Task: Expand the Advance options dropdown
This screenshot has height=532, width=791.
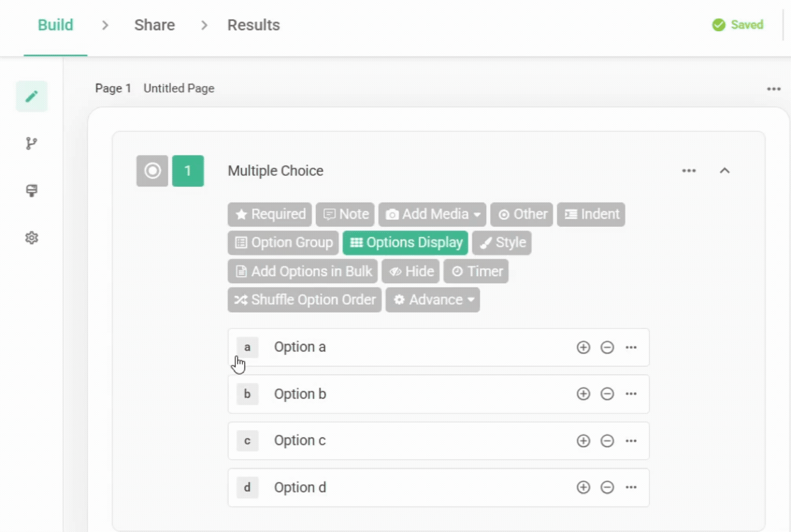Action: [433, 299]
